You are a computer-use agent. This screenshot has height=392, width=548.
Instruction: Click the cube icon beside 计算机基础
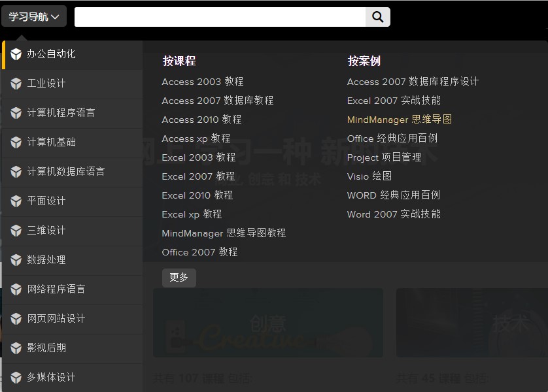16,142
